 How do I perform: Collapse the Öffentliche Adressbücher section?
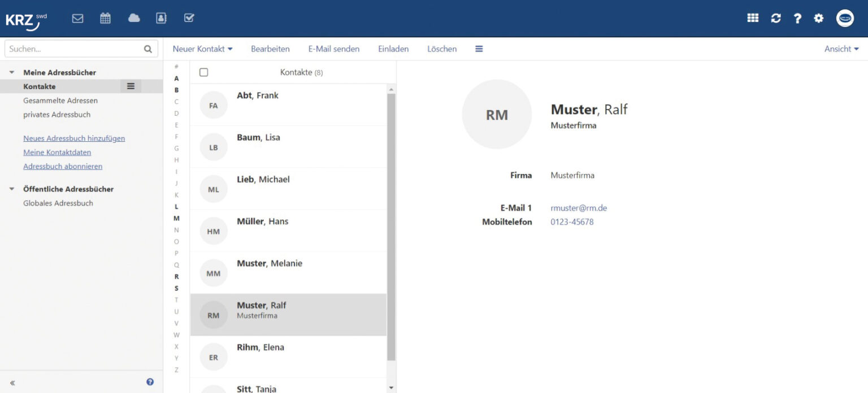pyautogui.click(x=12, y=189)
